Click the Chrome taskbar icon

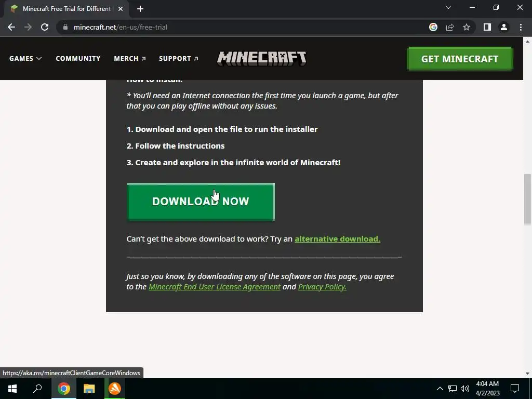pos(64,389)
